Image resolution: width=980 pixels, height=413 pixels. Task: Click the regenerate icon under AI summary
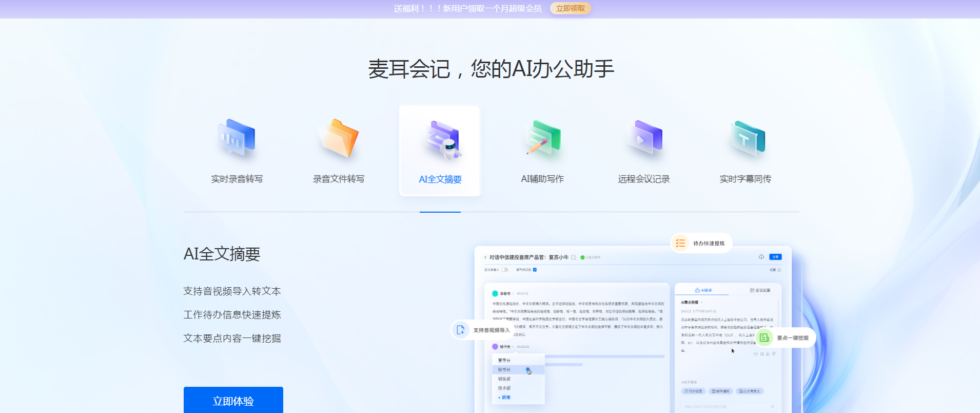click(x=755, y=354)
